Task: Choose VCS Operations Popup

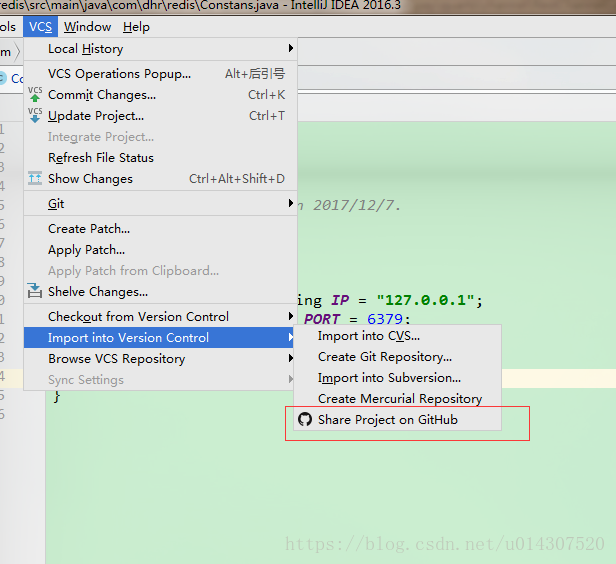Action: click(x=160, y=74)
